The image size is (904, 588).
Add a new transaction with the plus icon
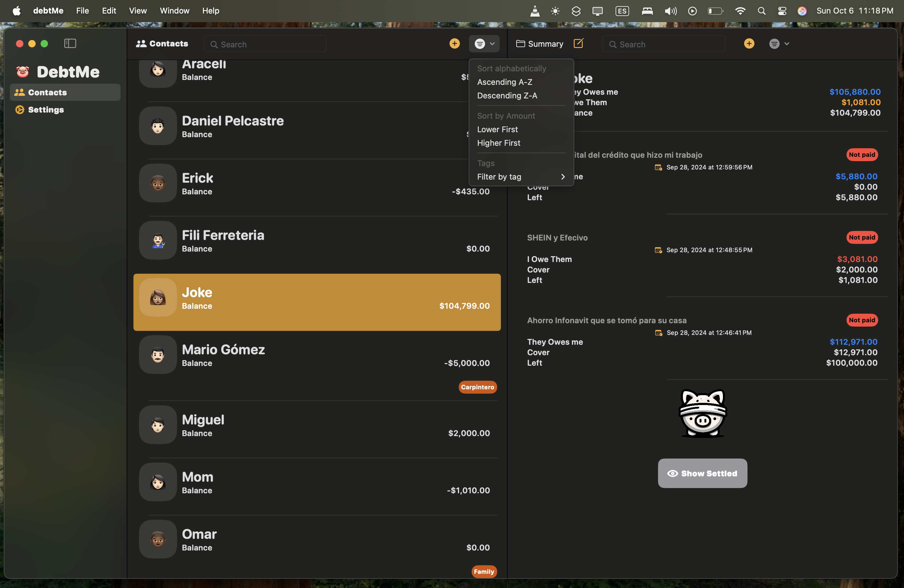click(x=749, y=43)
